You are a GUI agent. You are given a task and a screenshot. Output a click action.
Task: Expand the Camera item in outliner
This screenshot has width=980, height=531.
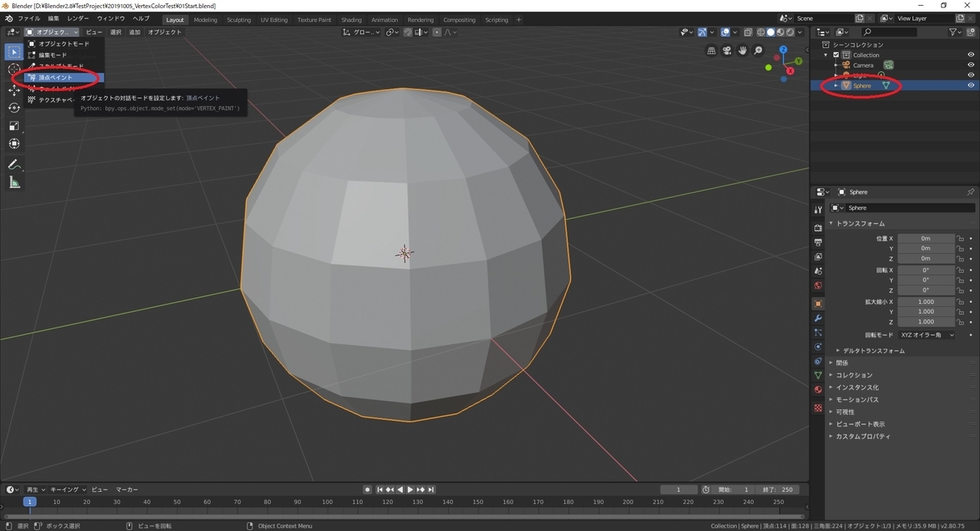[x=835, y=65]
